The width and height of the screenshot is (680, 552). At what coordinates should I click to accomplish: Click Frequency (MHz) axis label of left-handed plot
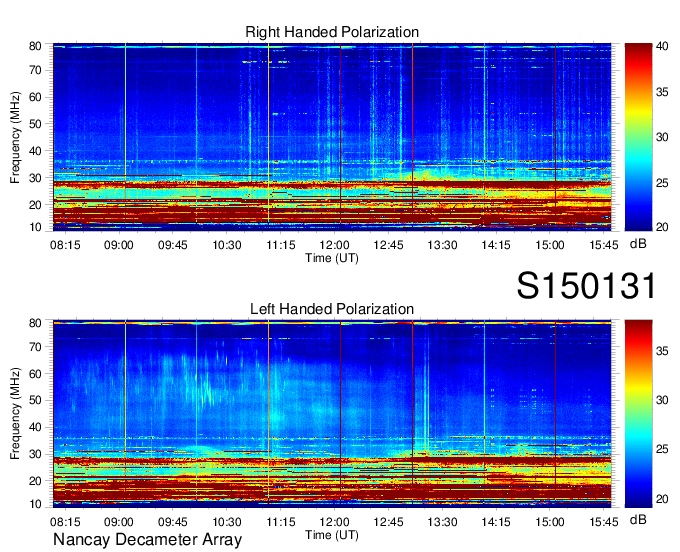point(15,414)
